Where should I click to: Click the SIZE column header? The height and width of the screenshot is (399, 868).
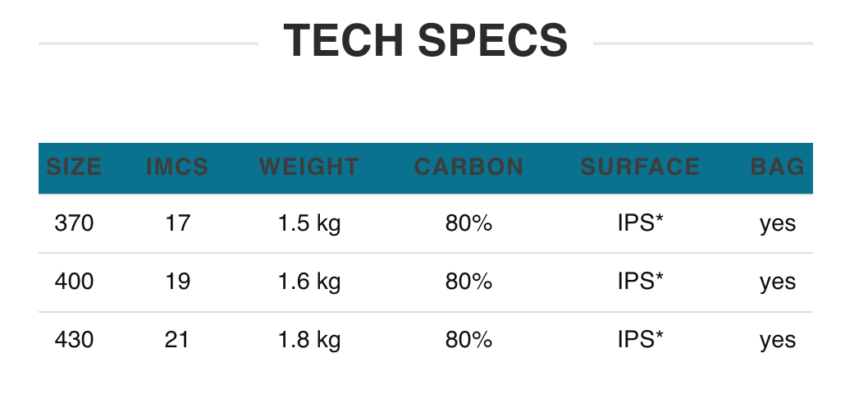click(74, 167)
